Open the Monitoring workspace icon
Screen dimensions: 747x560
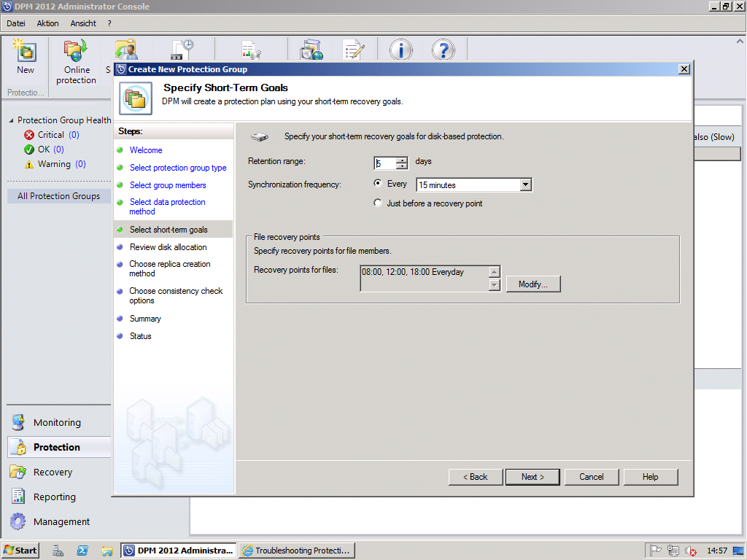18,422
